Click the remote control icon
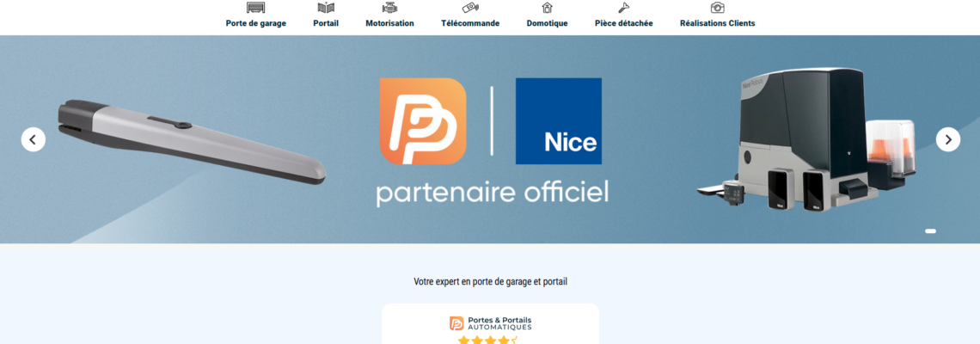The image size is (980, 344). point(470,8)
